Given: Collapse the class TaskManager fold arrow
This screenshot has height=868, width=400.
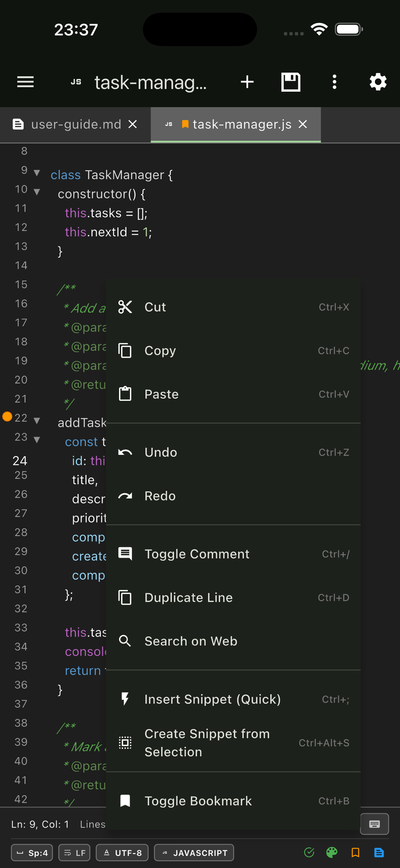Looking at the screenshot, I should [x=37, y=173].
